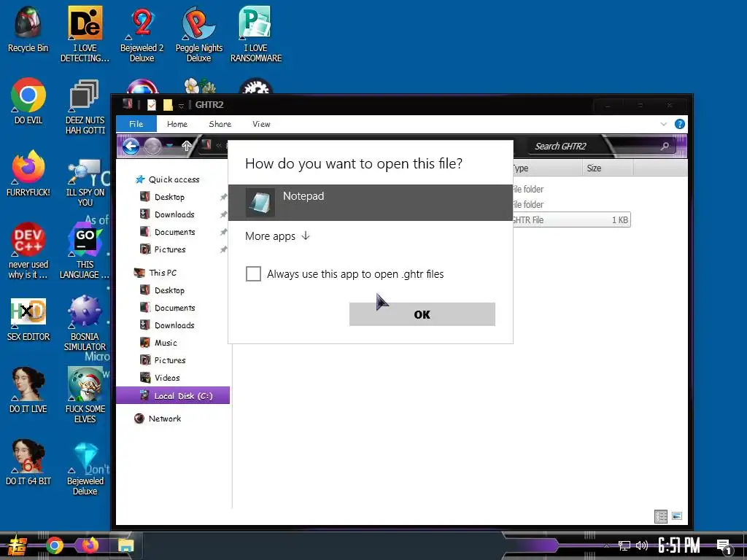Expand 'More apps' list
747x560 pixels.
[x=277, y=236]
